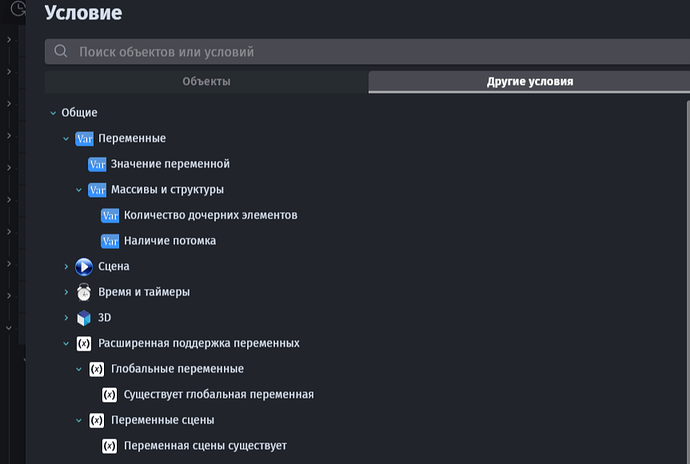This screenshot has width=690, height=464.
Task: Click the Var icon next to Значение переменной
Action: (x=97, y=164)
